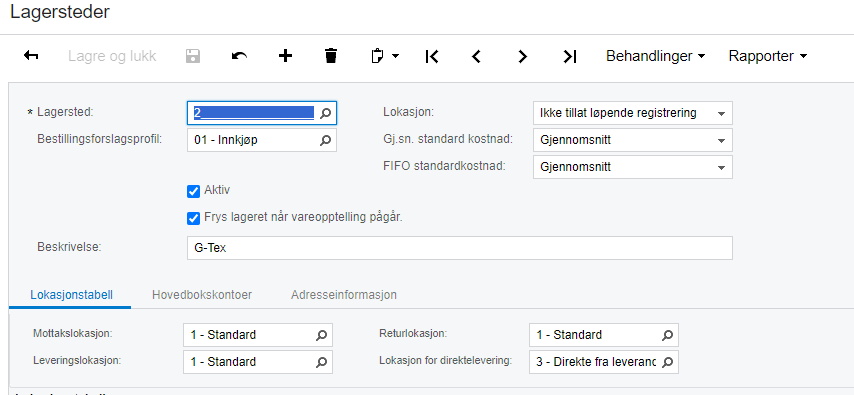
Task: Go to the previous record
Action: click(477, 56)
